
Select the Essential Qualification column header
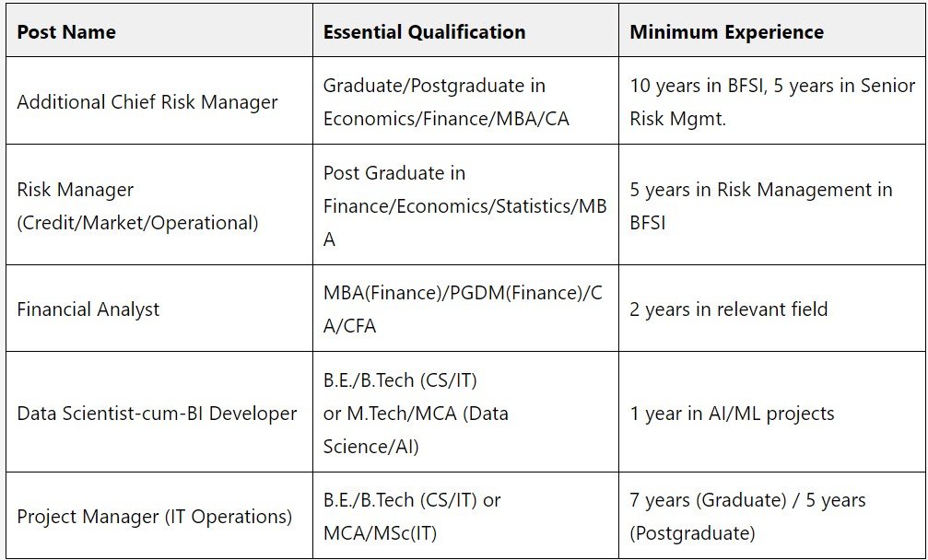tap(424, 31)
